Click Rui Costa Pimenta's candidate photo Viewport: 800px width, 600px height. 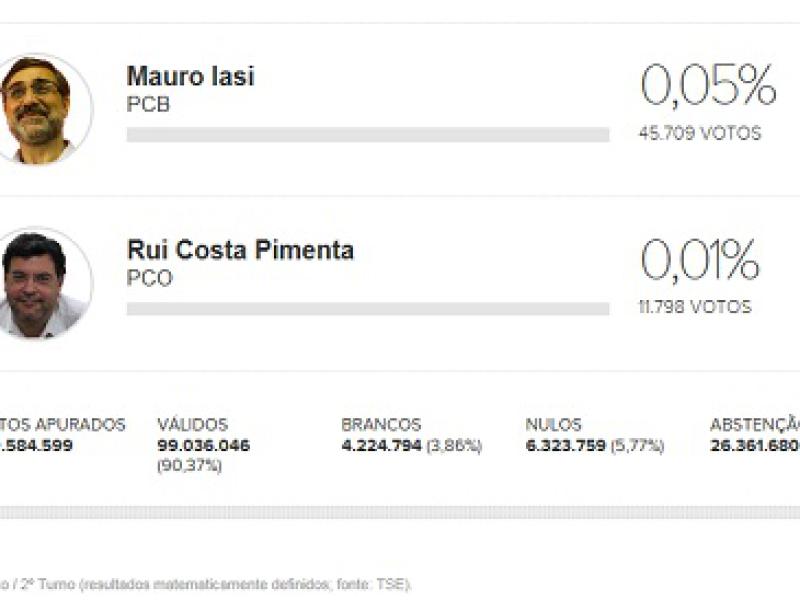(40, 283)
